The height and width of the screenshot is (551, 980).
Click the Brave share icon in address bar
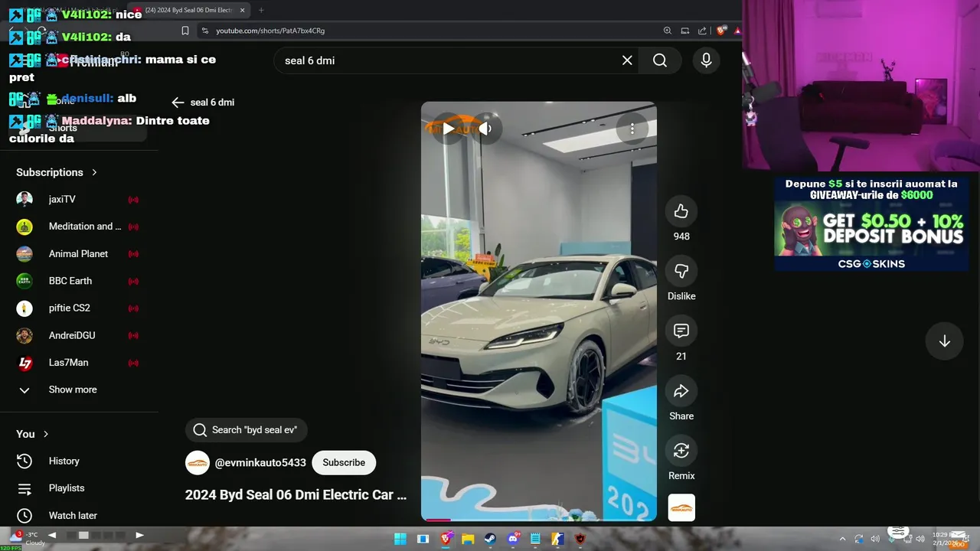click(x=702, y=31)
